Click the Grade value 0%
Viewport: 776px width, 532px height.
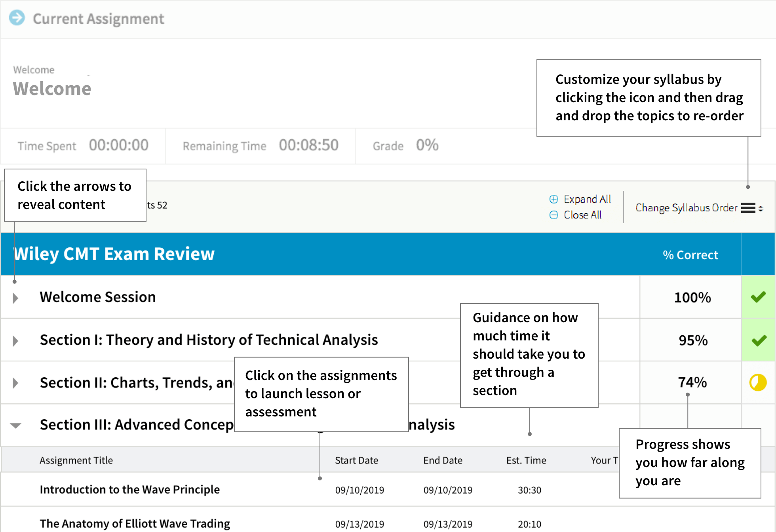427,145
